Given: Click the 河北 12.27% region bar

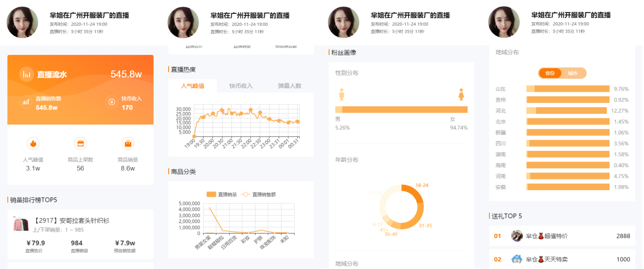Looking at the screenshot, I should [x=566, y=111].
